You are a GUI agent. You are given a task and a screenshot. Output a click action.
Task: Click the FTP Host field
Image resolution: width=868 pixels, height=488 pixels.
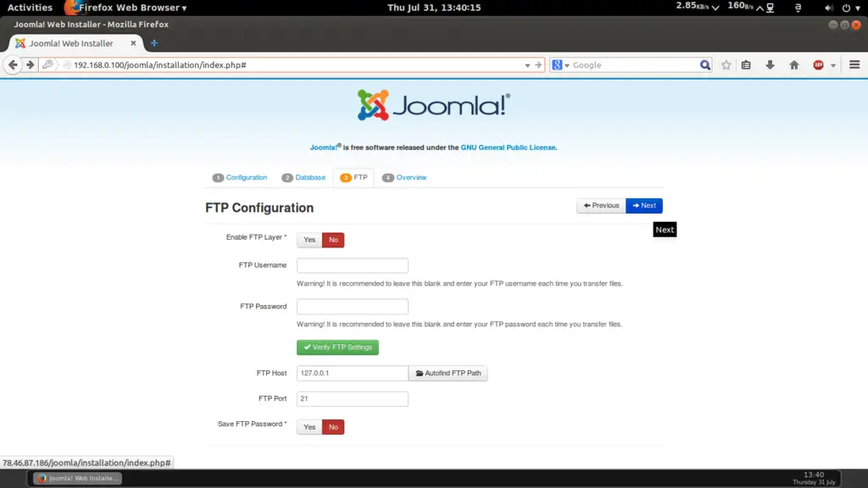click(x=353, y=374)
